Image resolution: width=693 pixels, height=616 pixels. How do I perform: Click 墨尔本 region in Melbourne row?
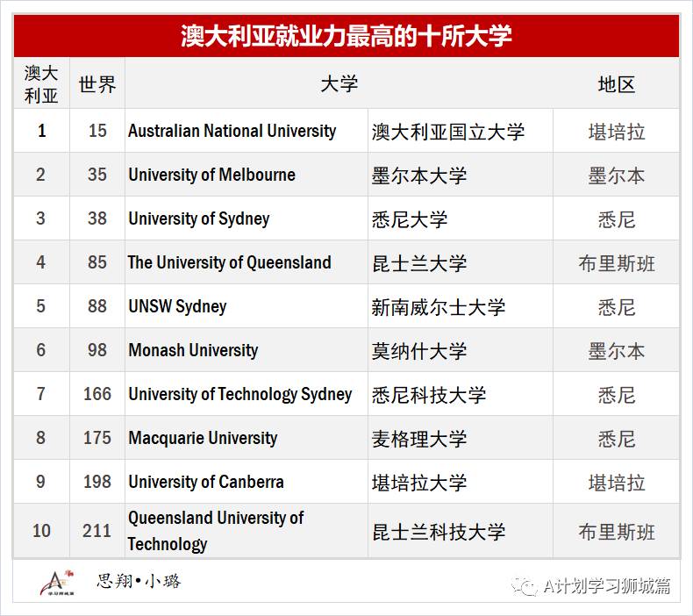click(x=617, y=175)
